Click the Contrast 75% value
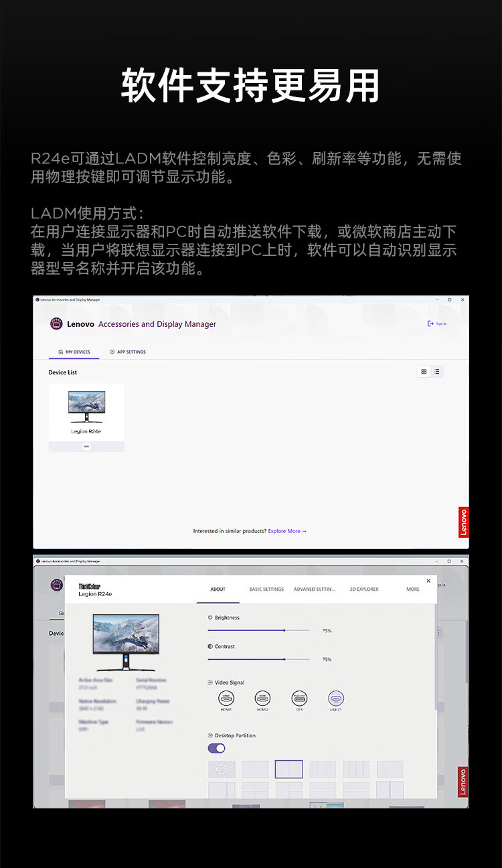The image size is (502, 868). pyautogui.click(x=327, y=660)
